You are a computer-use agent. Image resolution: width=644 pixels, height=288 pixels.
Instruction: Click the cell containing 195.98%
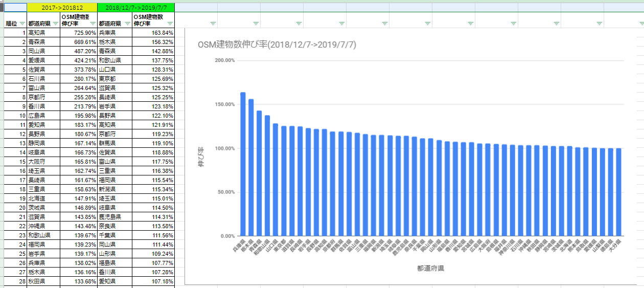(x=79, y=116)
